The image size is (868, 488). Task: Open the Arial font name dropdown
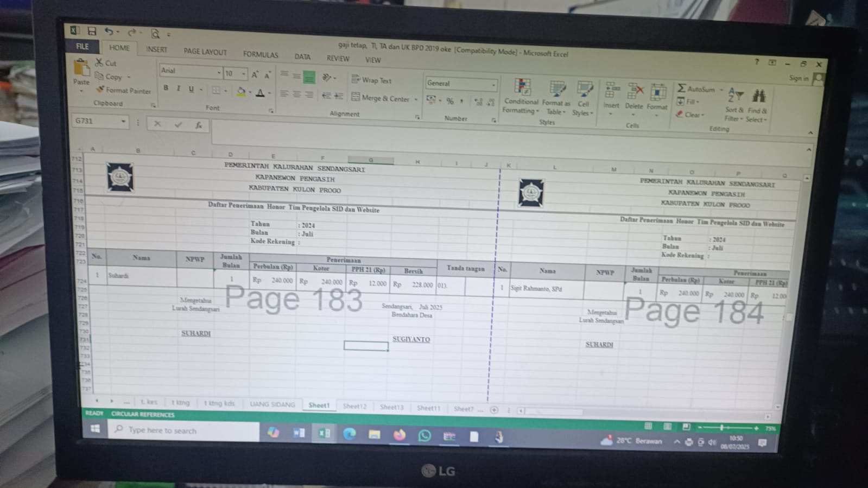219,73
